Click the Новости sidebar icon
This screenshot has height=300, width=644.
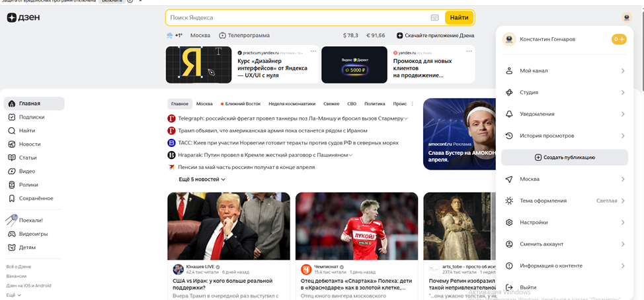[12, 144]
